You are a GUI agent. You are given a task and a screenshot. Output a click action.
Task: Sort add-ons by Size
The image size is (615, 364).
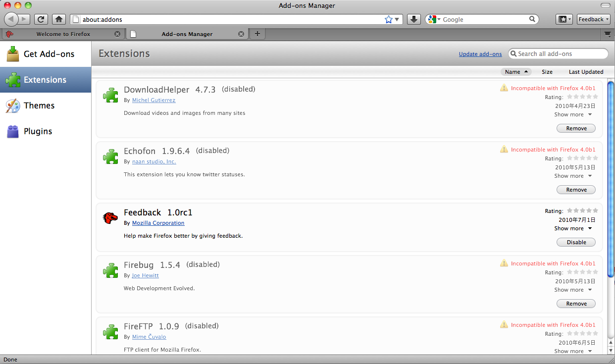pyautogui.click(x=547, y=72)
